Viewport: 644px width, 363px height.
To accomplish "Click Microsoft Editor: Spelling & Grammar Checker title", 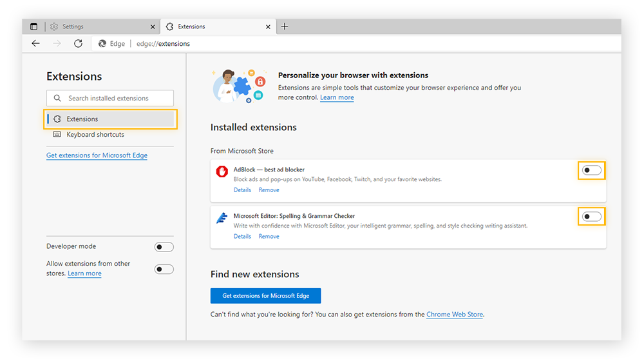I will [x=294, y=216].
